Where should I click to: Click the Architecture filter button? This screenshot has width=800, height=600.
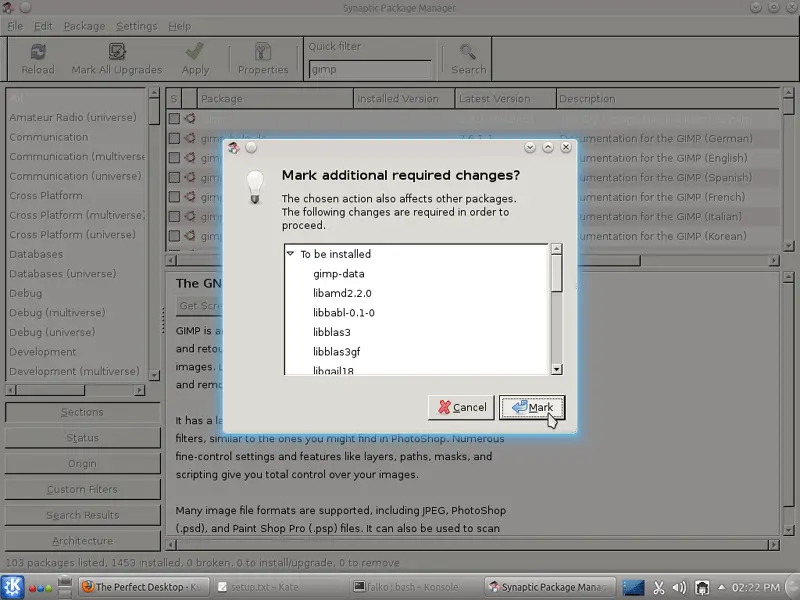(83, 541)
